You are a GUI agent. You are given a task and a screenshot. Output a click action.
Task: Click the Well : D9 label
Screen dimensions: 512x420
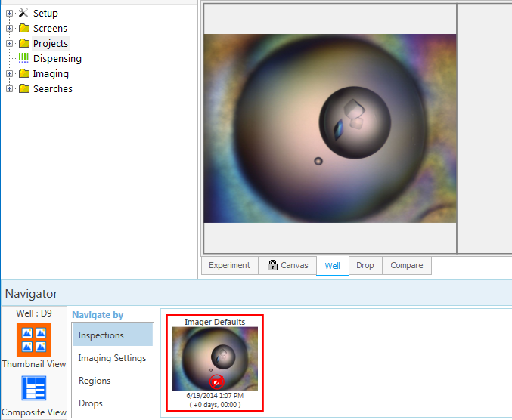point(34,313)
